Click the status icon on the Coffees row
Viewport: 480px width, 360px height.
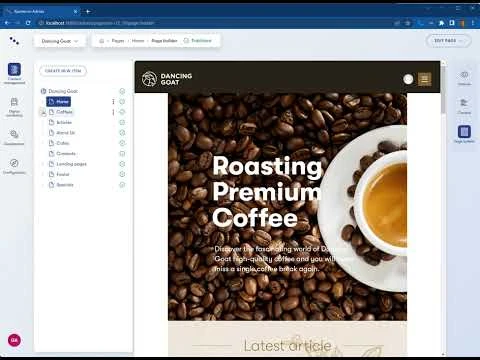(122, 112)
